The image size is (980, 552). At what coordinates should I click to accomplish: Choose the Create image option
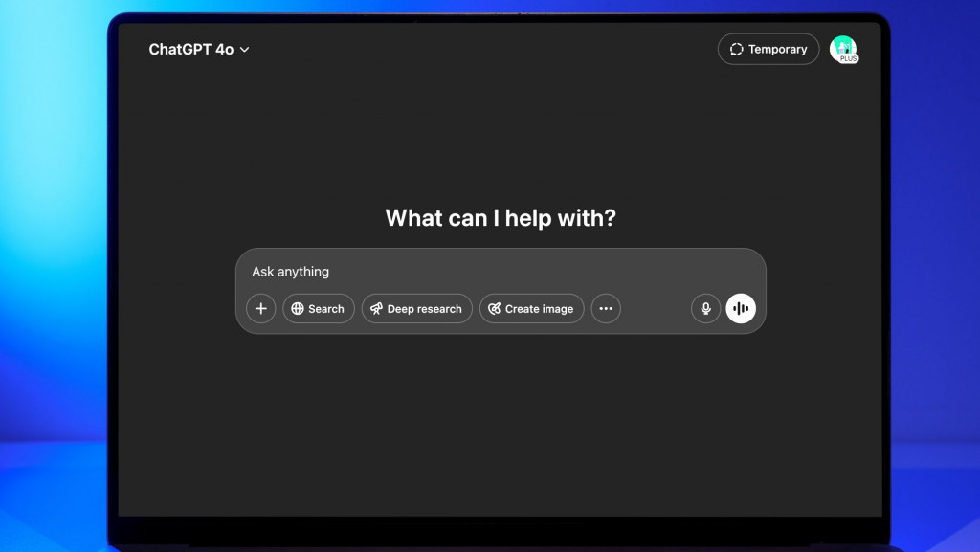tap(532, 309)
